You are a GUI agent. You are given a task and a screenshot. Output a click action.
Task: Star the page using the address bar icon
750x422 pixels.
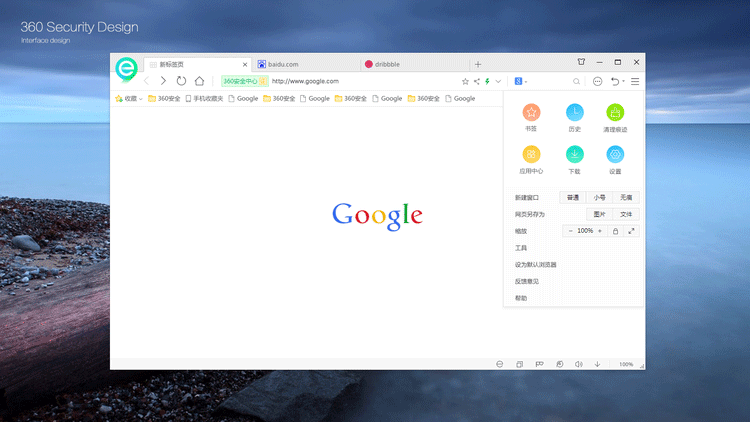click(x=465, y=81)
